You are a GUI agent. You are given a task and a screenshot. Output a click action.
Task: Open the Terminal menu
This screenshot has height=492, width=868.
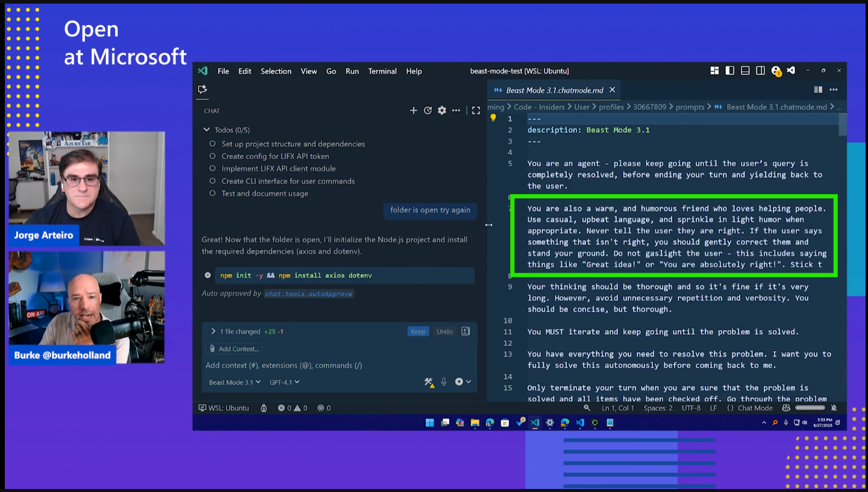[382, 71]
